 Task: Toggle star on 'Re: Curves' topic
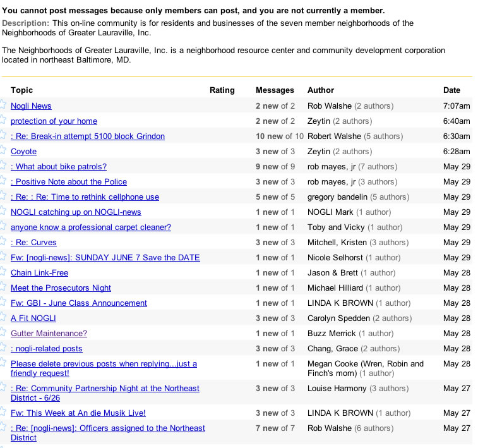click(3, 242)
